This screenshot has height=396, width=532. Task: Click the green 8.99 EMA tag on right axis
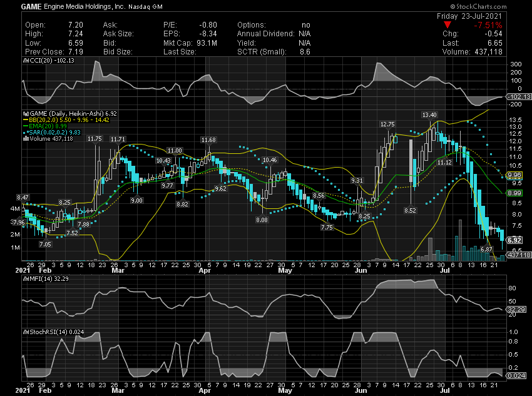(514, 193)
